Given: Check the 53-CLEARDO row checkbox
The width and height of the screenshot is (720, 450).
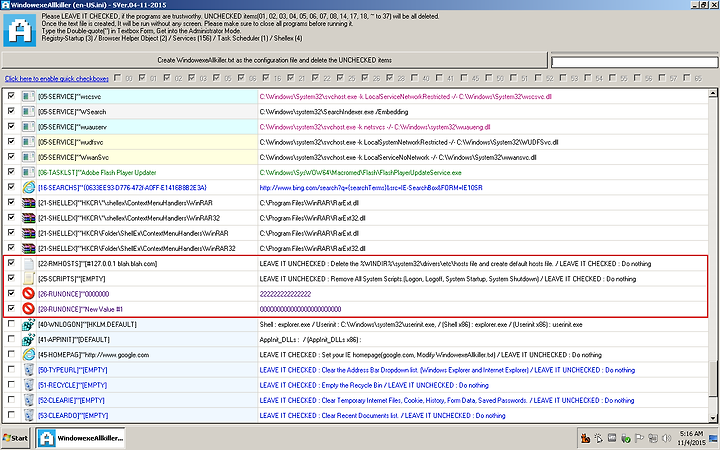Looking at the screenshot, I should pos(11,414).
